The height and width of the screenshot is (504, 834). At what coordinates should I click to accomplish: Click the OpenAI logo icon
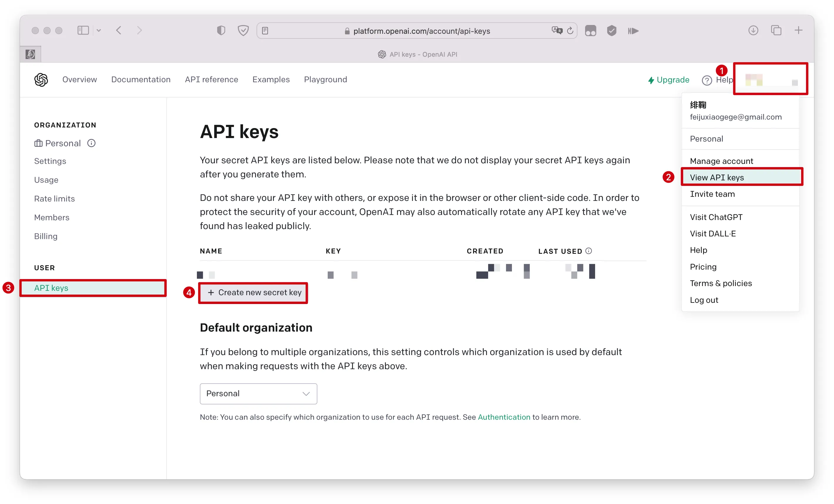(x=41, y=80)
